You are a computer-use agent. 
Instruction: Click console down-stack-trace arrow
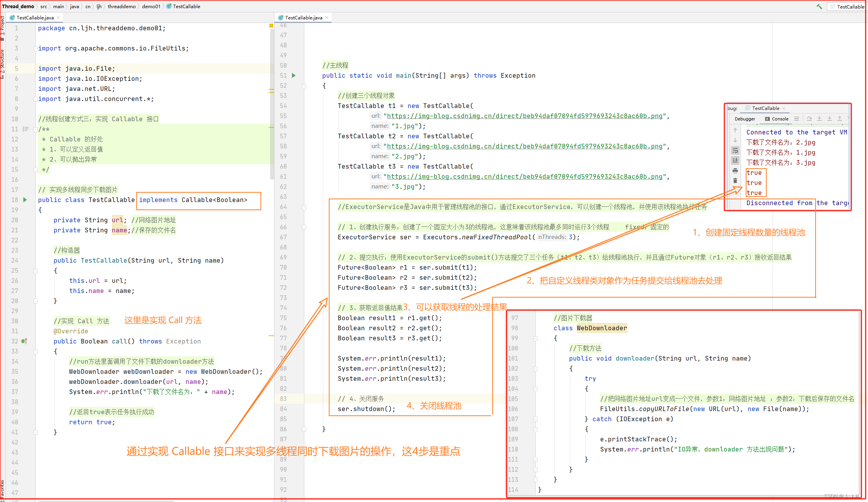(735, 140)
